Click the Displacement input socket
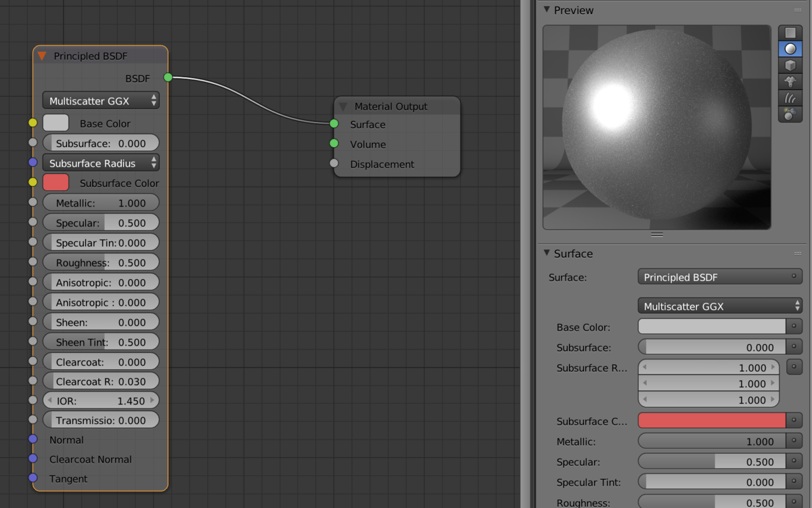The height and width of the screenshot is (508, 812). (x=334, y=163)
